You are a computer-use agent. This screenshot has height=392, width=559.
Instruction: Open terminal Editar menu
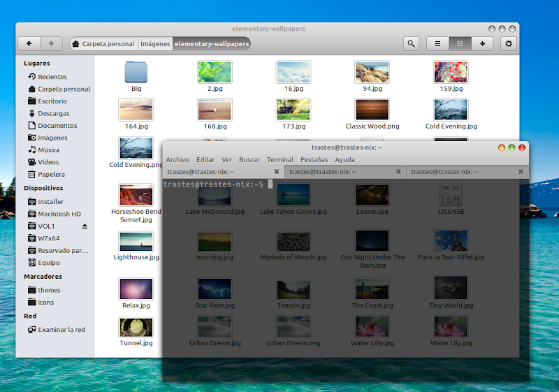point(205,159)
